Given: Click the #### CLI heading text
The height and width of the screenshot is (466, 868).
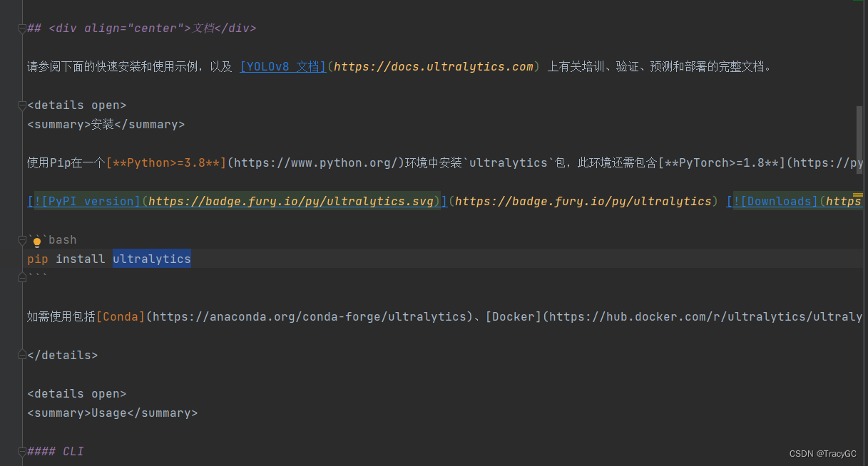Looking at the screenshot, I should click(x=56, y=452).
